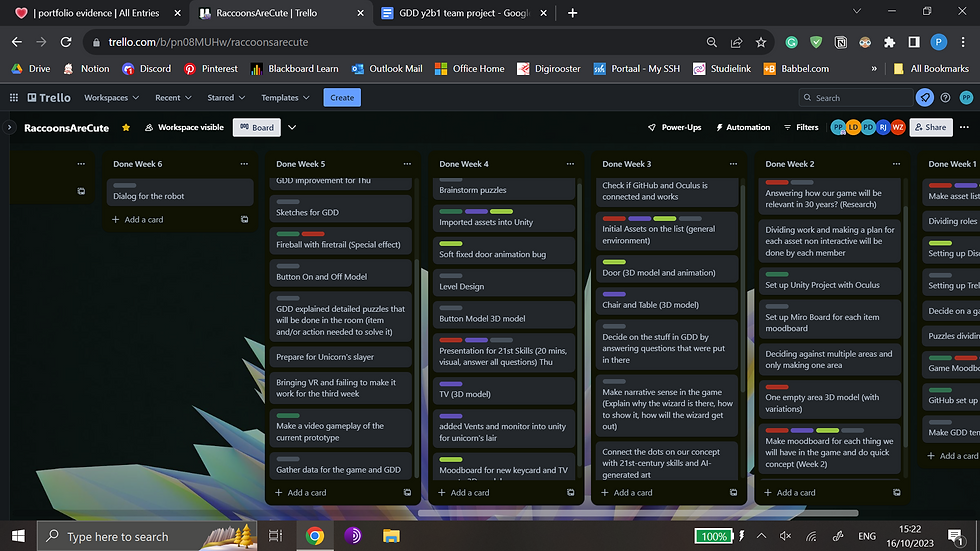Open Notion bookmark
980x551 pixels.
click(86, 69)
